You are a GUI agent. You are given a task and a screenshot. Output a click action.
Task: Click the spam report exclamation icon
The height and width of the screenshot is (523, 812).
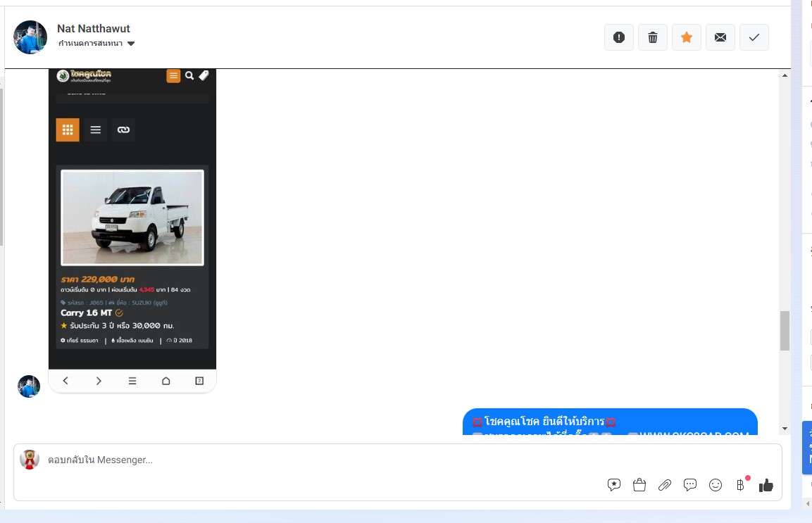coord(619,37)
